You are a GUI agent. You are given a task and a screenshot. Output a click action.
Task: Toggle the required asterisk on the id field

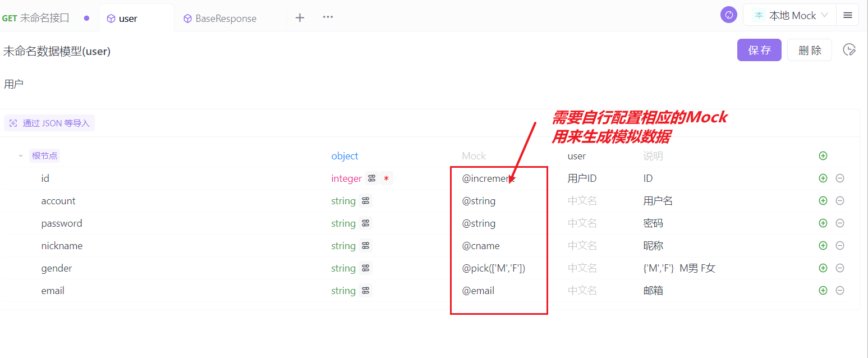(385, 178)
